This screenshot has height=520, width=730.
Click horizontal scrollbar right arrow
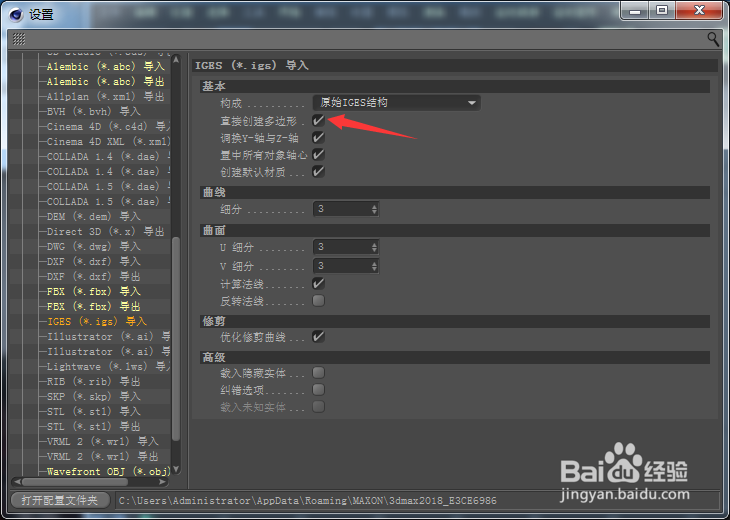coord(163,482)
